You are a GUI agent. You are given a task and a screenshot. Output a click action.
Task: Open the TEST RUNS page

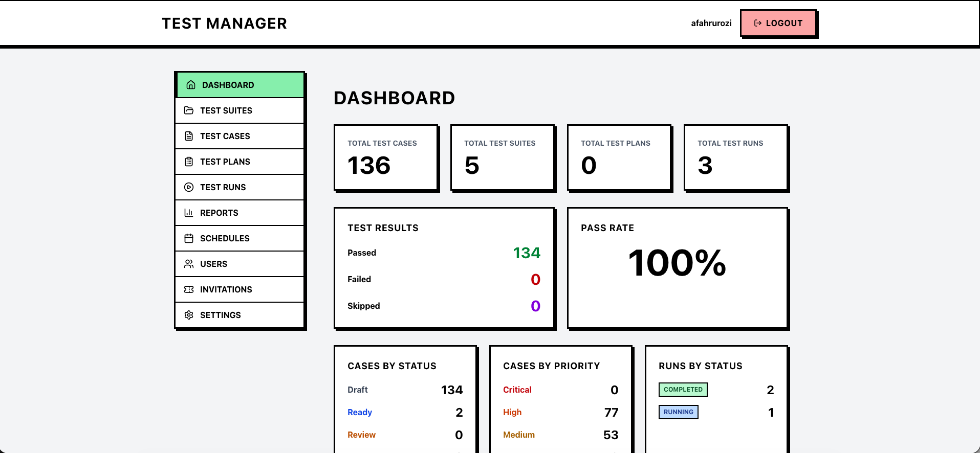239,187
